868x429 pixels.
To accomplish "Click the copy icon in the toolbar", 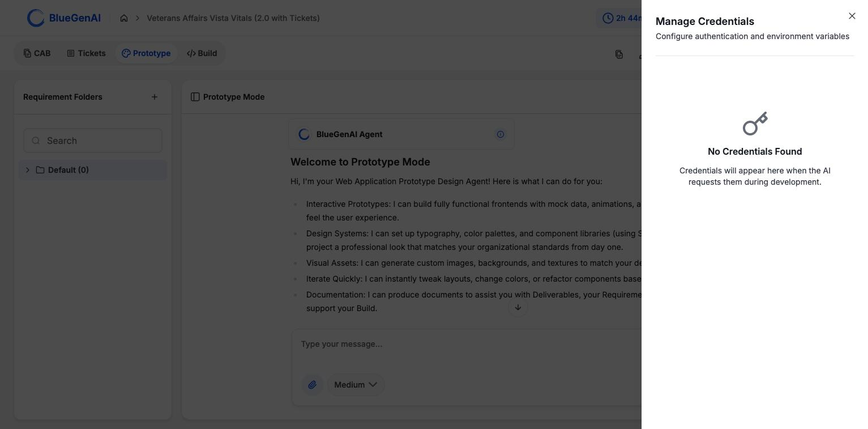I will click(619, 54).
